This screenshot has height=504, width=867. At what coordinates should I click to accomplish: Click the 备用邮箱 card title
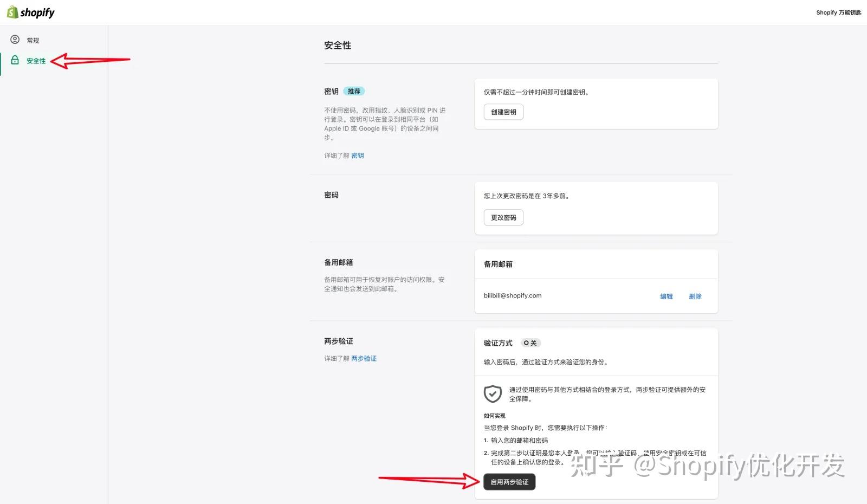498,264
